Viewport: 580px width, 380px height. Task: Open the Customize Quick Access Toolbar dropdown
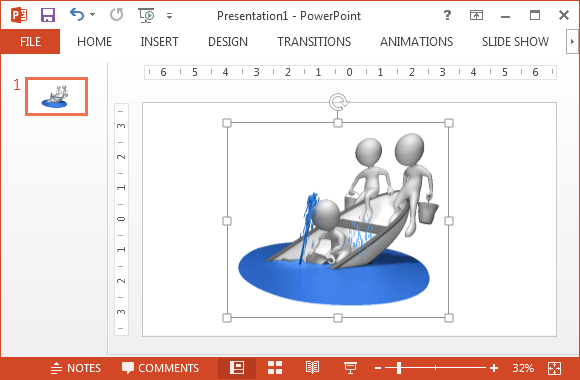[169, 16]
